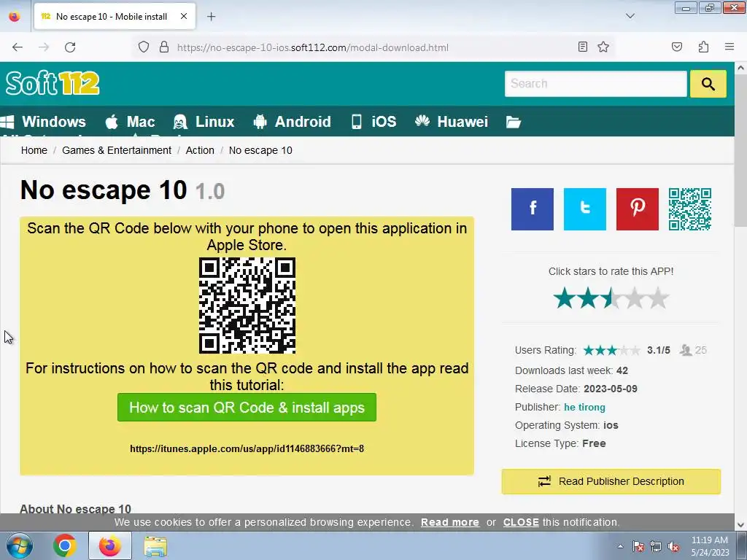Rate the app five stars
Screen dimensions: 747x560
point(658,298)
